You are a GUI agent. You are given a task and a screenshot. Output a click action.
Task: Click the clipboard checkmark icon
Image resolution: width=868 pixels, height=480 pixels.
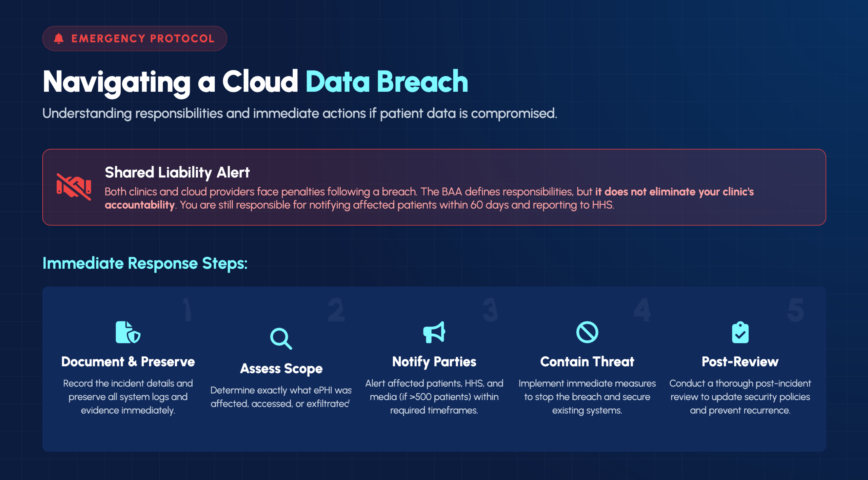[x=740, y=332]
